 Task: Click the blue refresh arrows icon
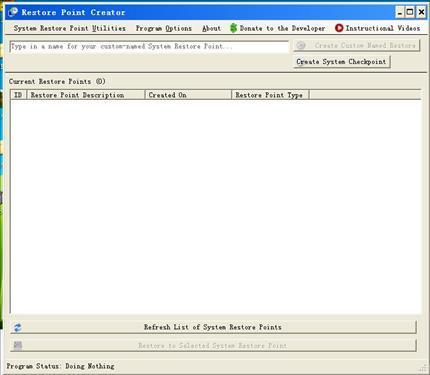tap(18, 327)
